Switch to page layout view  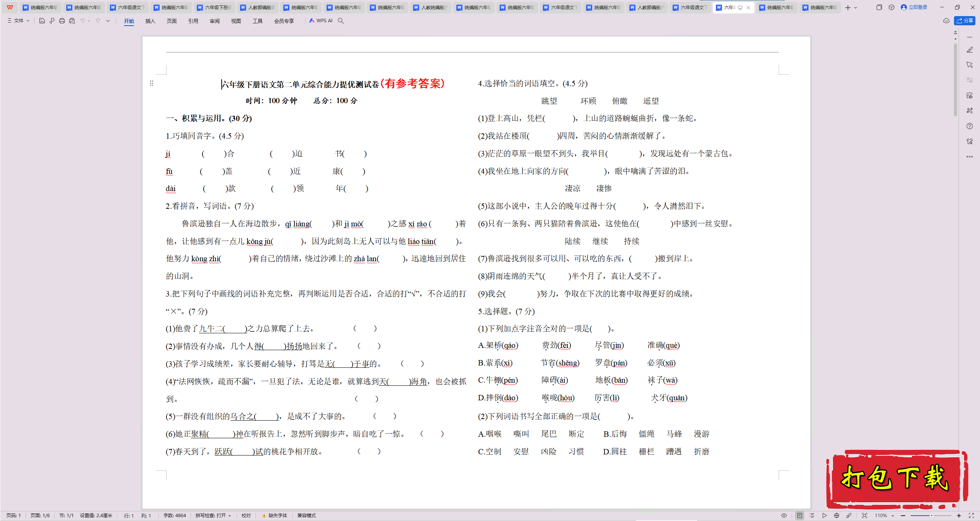(x=800, y=516)
